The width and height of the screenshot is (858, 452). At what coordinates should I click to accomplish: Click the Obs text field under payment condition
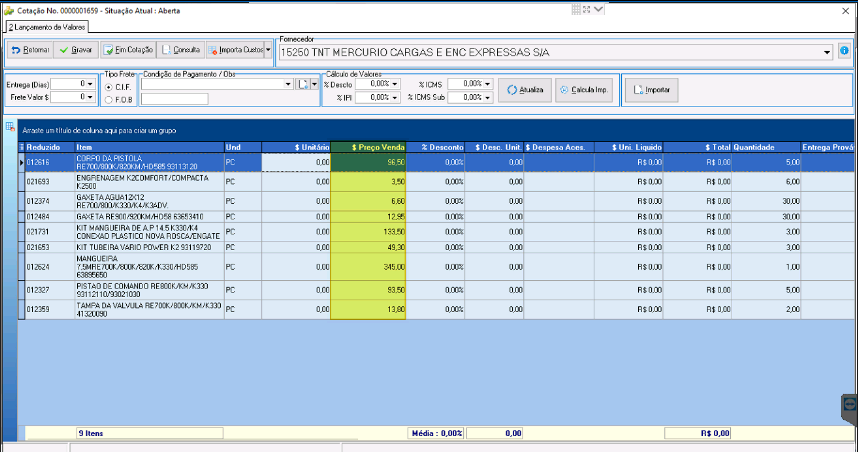(x=175, y=98)
